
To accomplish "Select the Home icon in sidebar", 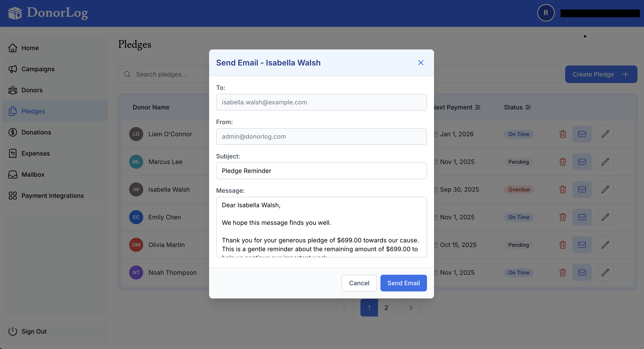I will (13, 48).
